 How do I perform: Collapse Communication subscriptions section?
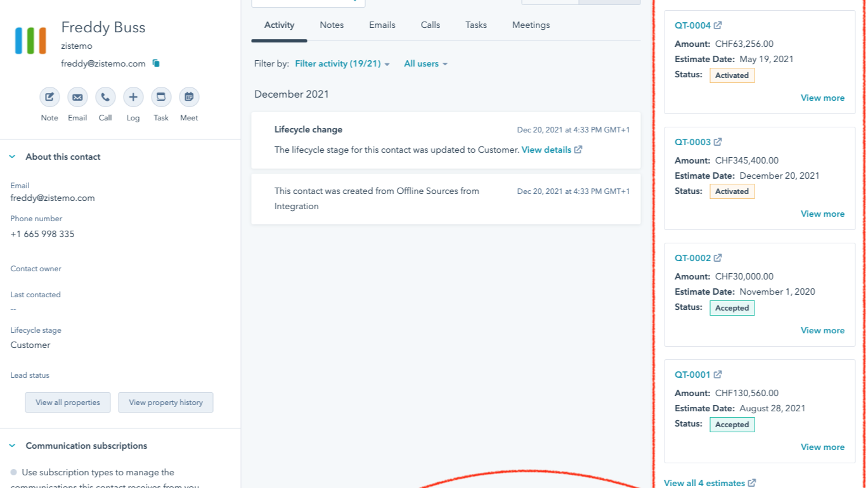(13, 446)
